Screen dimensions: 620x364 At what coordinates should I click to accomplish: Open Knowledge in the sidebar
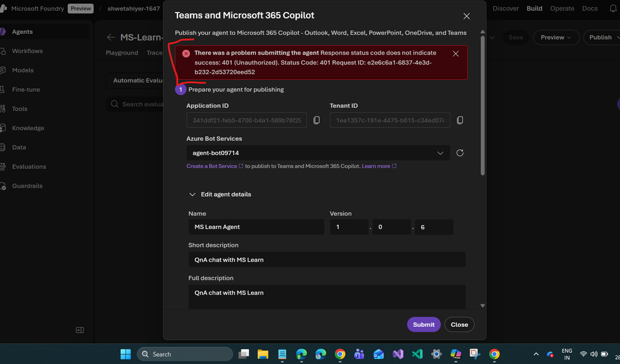pos(28,128)
